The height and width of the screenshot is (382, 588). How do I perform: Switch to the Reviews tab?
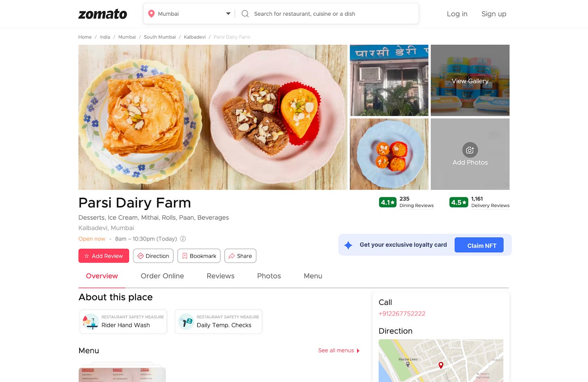[220, 276]
